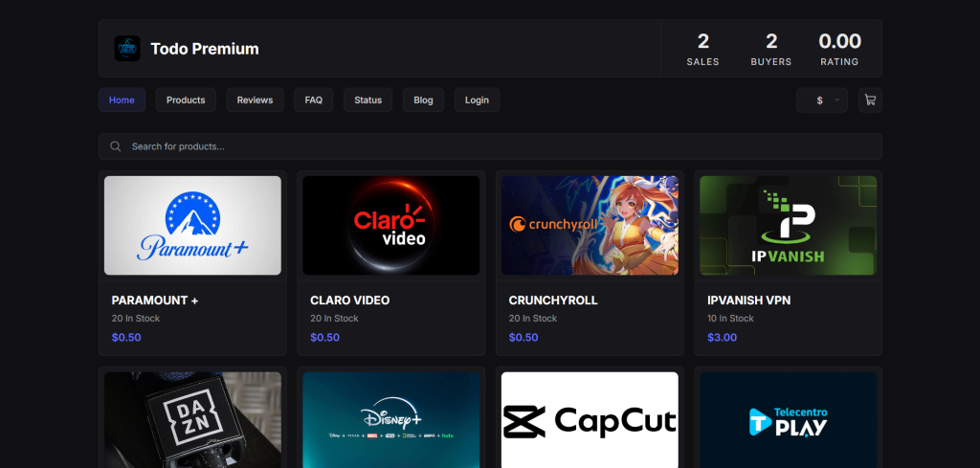The image size is (980, 468).
Task: Open the Claro video product image
Action: tap(391, 226)
